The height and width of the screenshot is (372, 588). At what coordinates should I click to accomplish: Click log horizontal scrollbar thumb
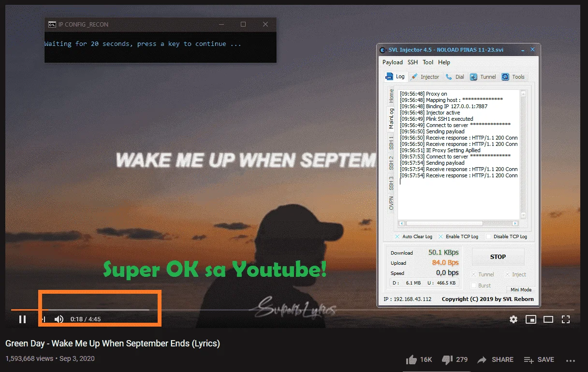pyautogui.click(x=444, y=224)
